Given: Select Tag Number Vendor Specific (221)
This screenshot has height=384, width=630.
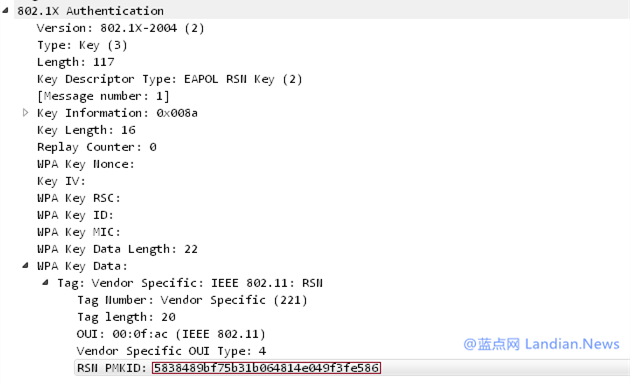Looking at the screenshot, I should [x=192, y=300].
